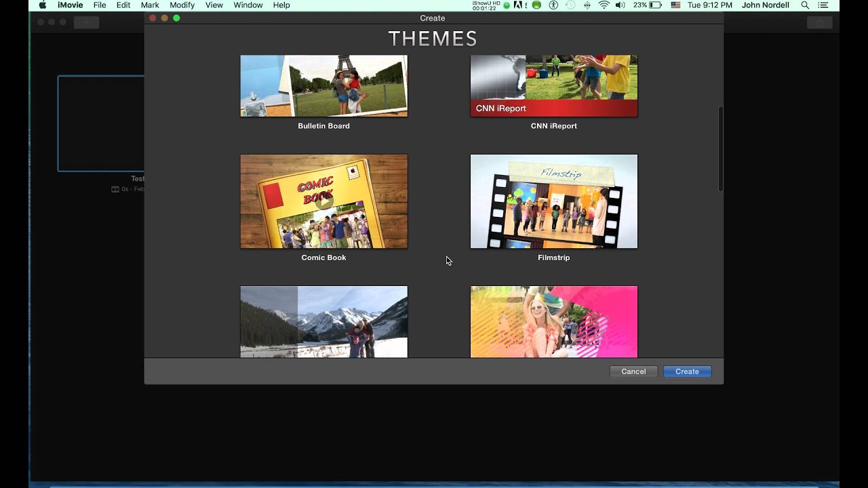The width and height of the screenshot is (868, 488).
Task: Click the Tue 9:12 PM clock
Action: coord(710,5)
